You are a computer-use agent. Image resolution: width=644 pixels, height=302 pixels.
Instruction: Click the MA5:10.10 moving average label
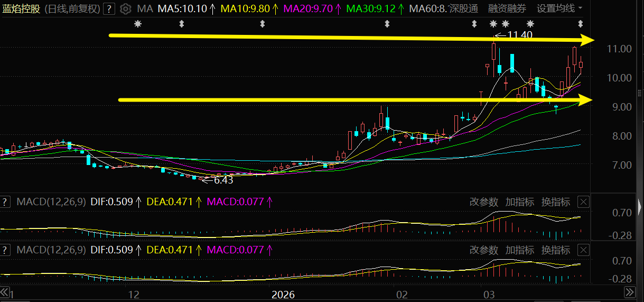pyautogui.click(x=183, y=9)
